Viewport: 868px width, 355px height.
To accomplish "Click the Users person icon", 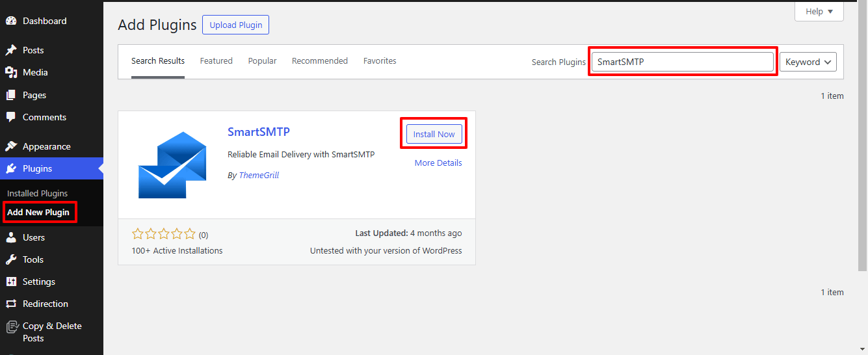I will click(11, 237).
